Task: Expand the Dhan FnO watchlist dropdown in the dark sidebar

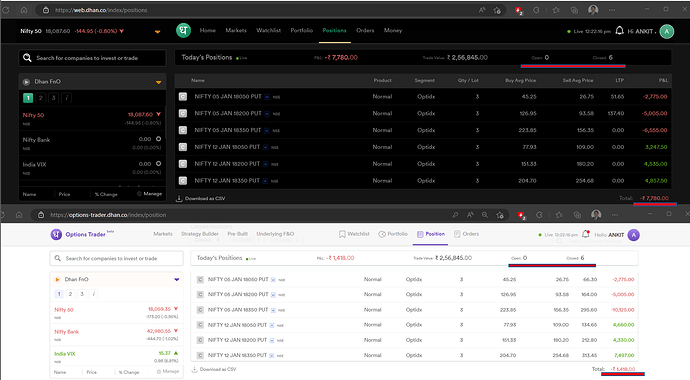Action: pos(158,82)
